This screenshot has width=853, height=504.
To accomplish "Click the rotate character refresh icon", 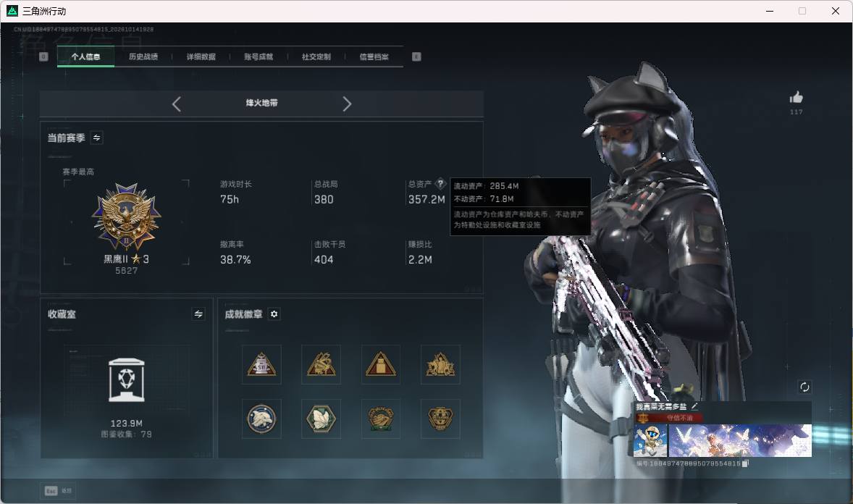I will click(804, 387).
